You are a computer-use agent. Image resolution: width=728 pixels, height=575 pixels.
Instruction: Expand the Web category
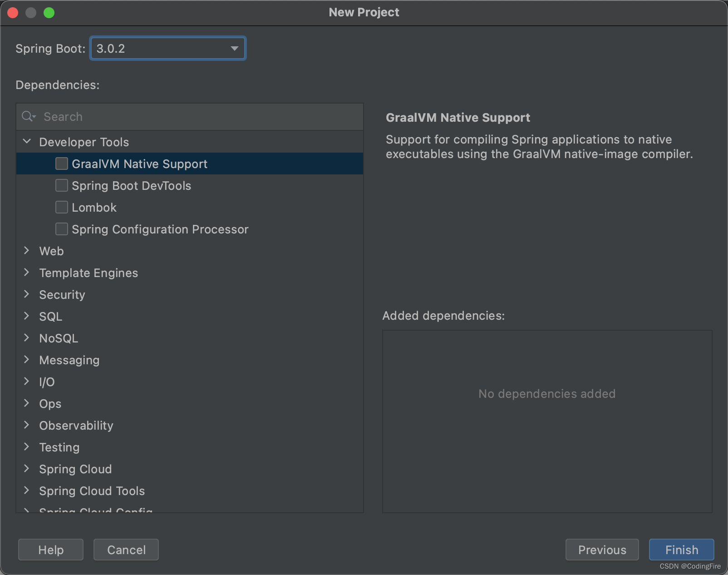point(27,251)
